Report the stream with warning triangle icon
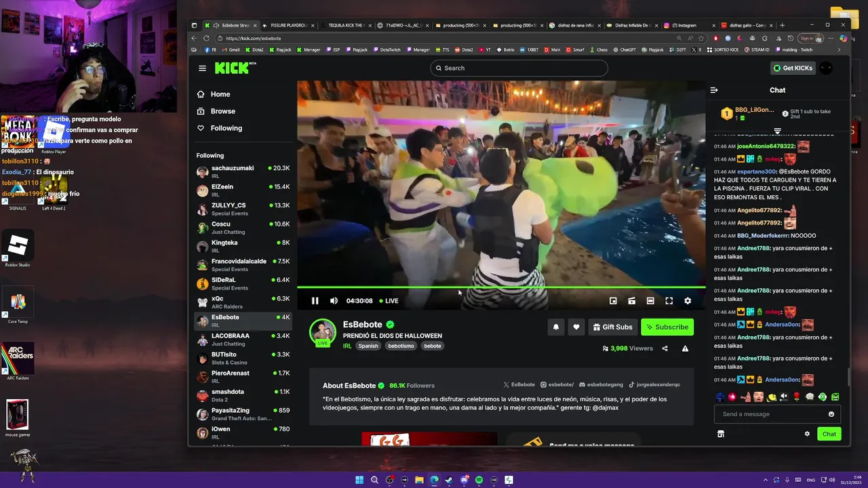This screenshot has height=488, width=868. (685, 348)
